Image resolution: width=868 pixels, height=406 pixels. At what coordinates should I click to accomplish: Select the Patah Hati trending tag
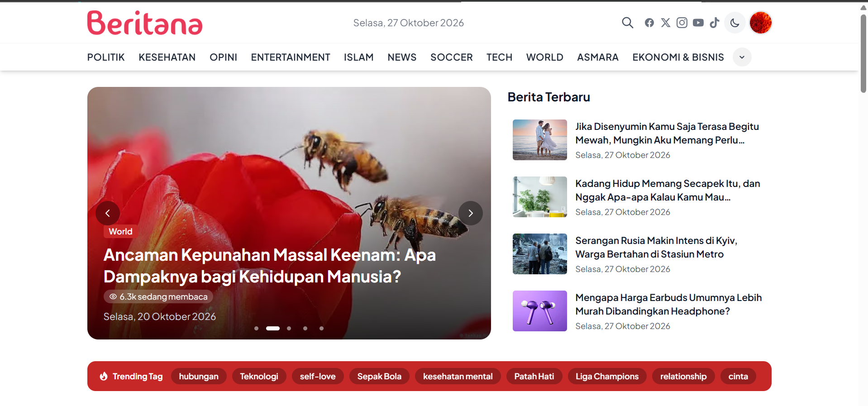[x=534, y=376]
